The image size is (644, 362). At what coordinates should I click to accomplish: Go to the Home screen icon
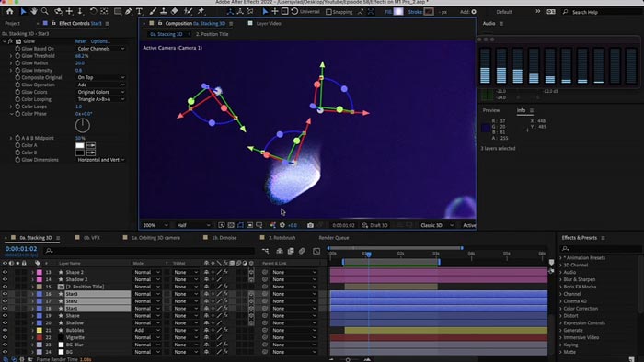10,11
